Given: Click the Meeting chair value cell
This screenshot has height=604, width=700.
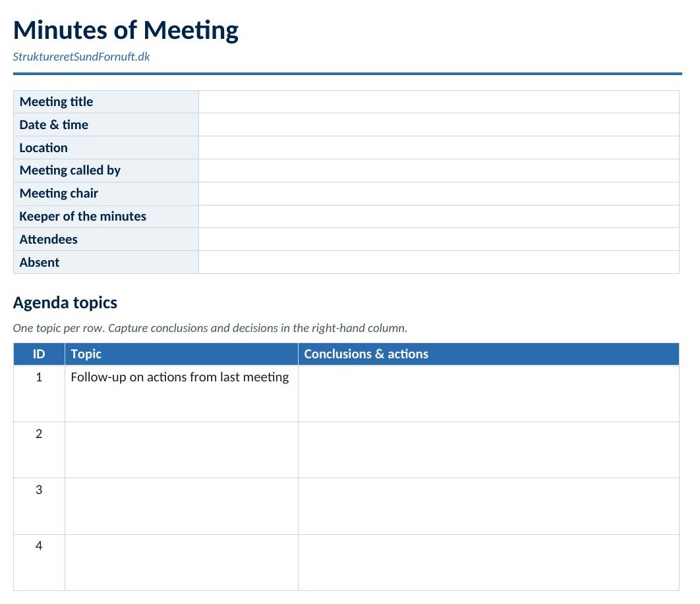Looking at the screenshot, I should pos(439,194).
